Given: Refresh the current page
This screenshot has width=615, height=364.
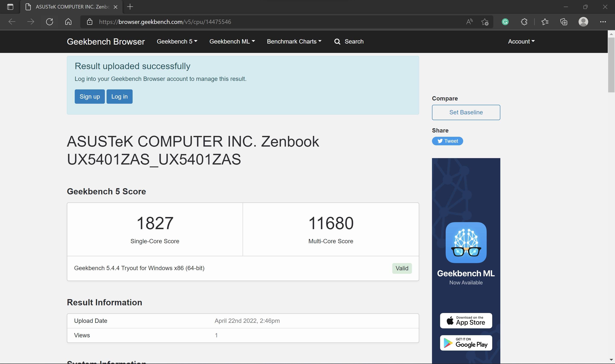Looking at the screenshot, I should [x=50, y=22].
